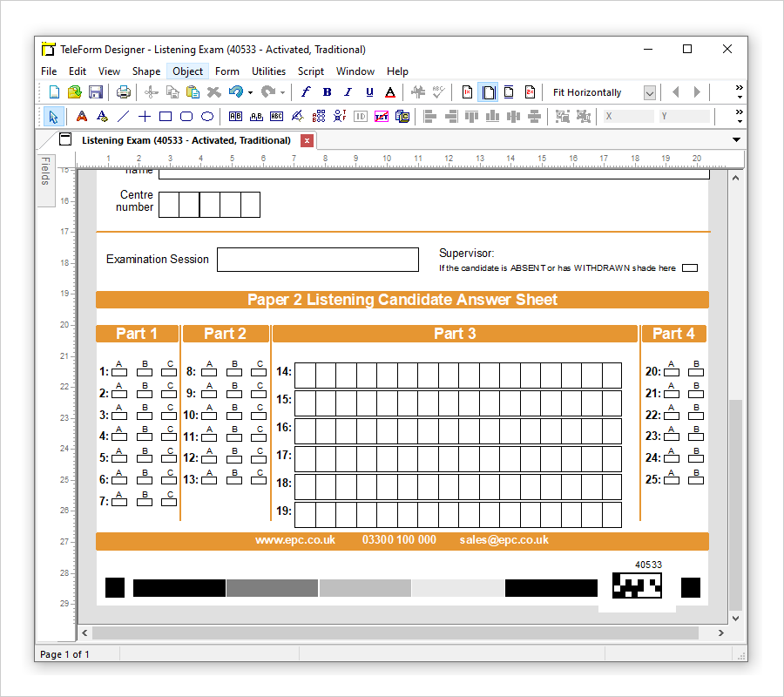Click the Open form folder icon
The image size is (784, 697).
[x=75, y=92]
